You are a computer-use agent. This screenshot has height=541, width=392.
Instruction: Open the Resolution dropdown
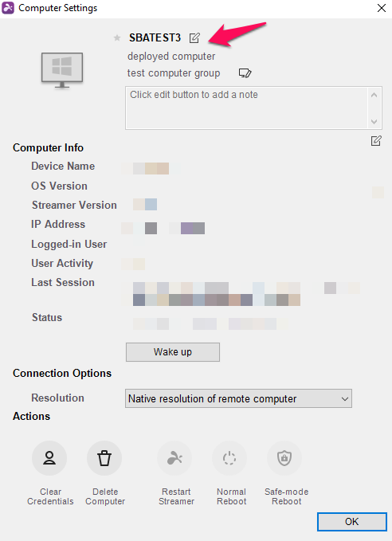(238, 398)
